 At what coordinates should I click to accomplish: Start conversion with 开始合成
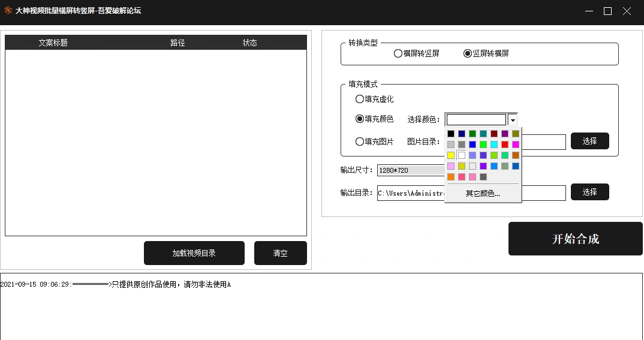click(x=576, y=239)
